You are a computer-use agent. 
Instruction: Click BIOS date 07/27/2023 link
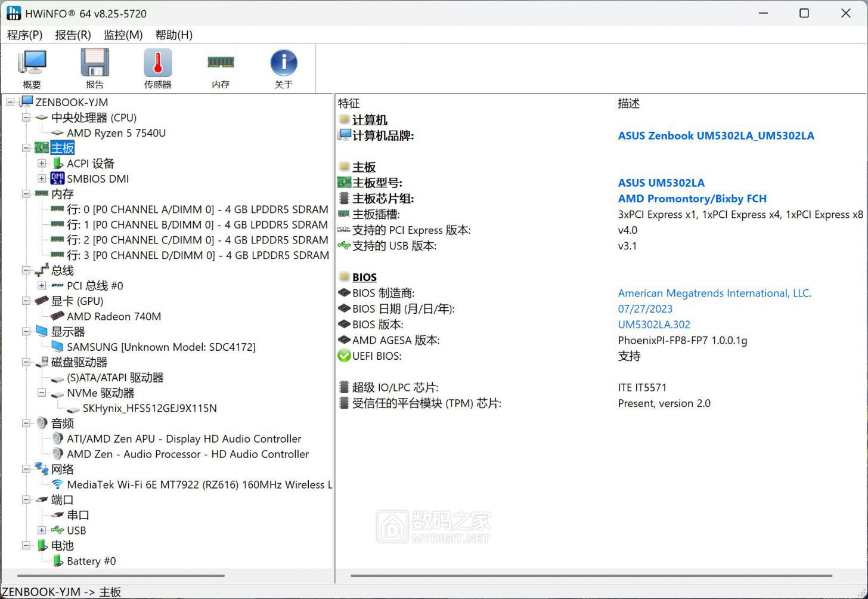tap(645, 308)
